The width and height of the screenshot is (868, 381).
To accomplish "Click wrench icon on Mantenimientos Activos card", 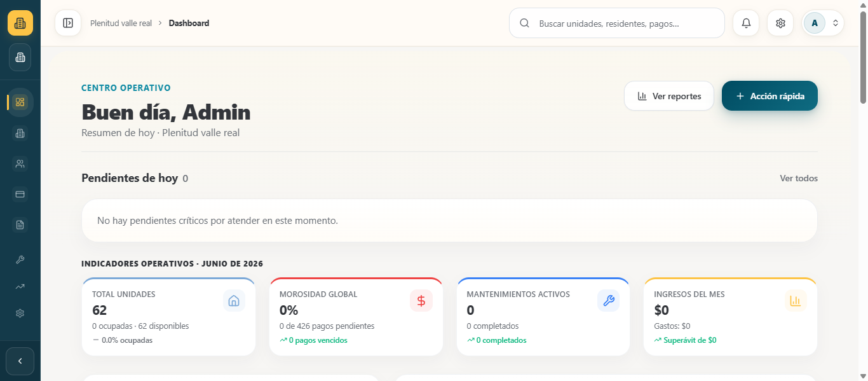I will pyautogui.click(x=608, y=301).
